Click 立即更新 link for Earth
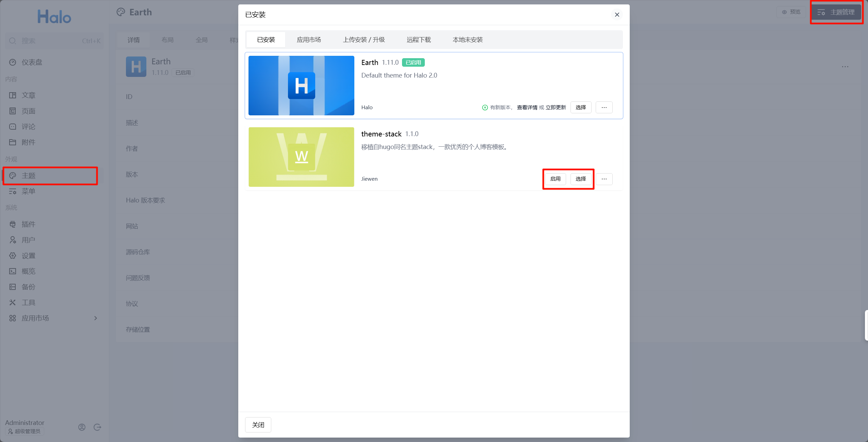The width and height of the screenshot is (868, 442). 556,108
